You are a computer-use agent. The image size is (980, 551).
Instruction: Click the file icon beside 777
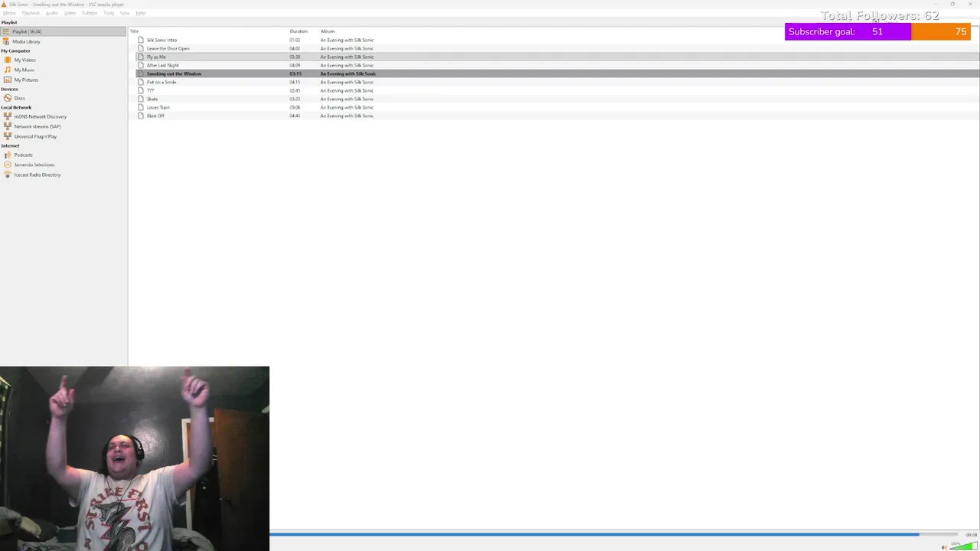click(141, 90)
